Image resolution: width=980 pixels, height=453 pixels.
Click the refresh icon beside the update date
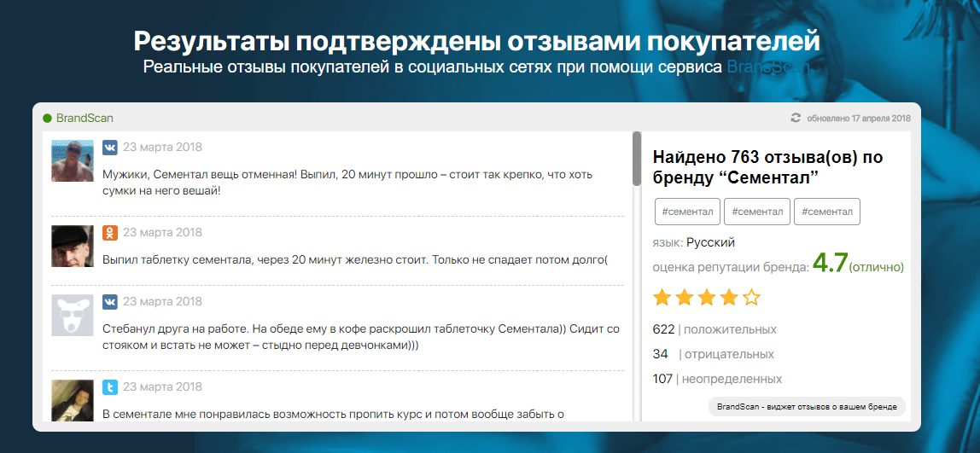click(796, 118)
